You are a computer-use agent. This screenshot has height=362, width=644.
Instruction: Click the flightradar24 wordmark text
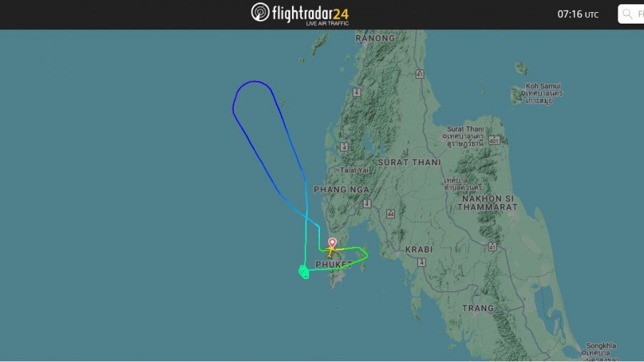click(310, 14)
